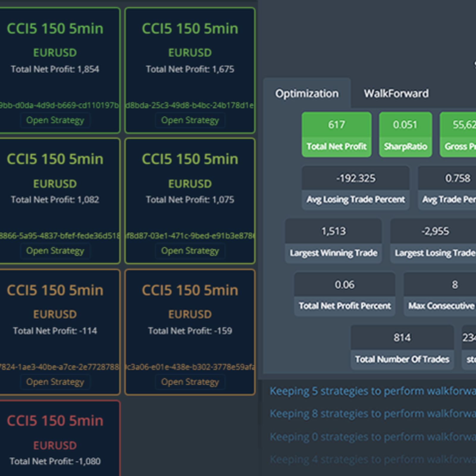Click 'Total Net Profit: -1,080' on red card

point(55,461)
